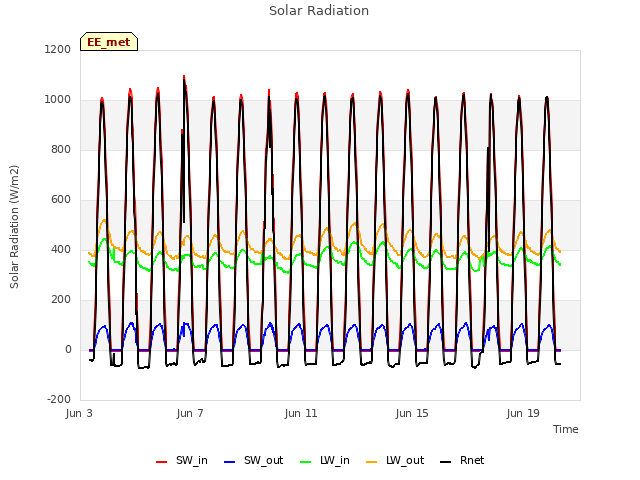Click the blue SW_out legend color marker
Screen dimensions: 640x480
(230, 462)
